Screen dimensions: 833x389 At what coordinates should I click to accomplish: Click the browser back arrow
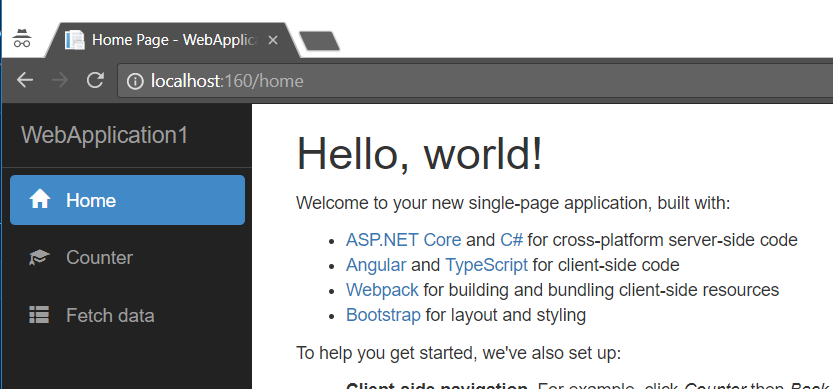point(25,80)
